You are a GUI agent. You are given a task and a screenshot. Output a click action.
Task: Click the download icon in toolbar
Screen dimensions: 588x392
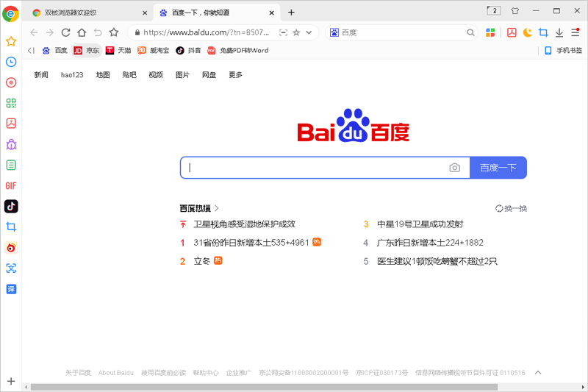[x=559, y=32]
